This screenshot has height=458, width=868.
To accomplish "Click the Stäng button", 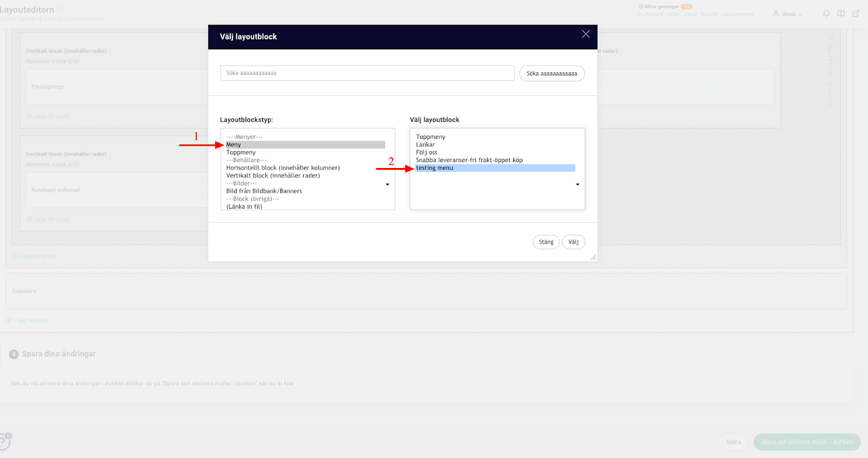I will click(x=546, y=242).
